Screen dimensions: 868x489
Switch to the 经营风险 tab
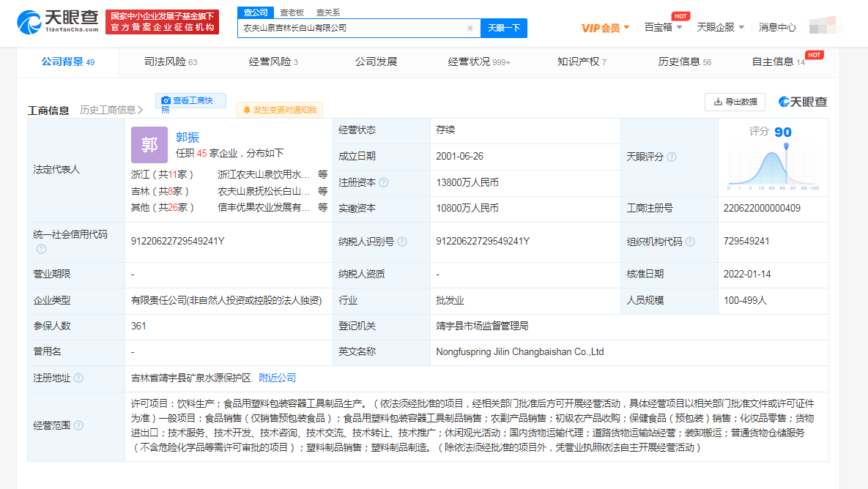[x=273, y=62]
